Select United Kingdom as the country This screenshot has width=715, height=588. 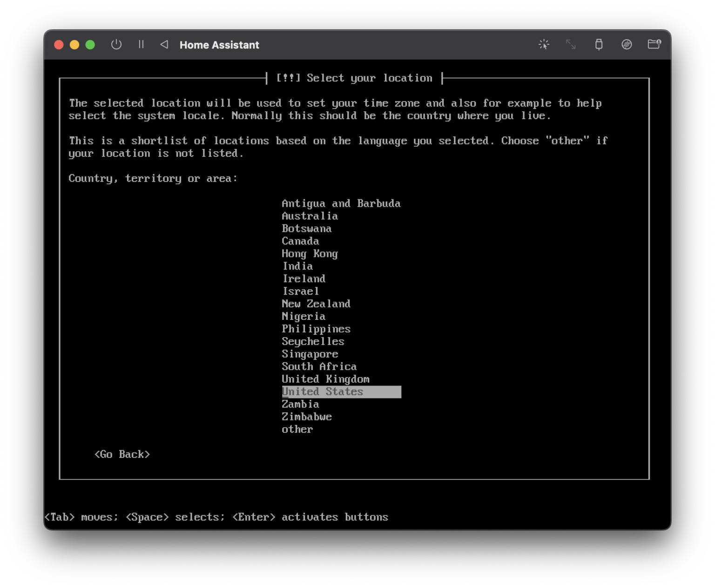pyautogui.click(x=325, y=379)
